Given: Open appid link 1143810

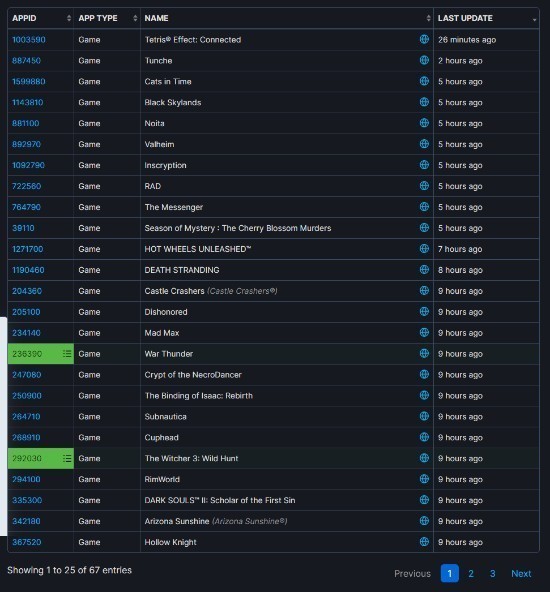Looking at the screenshot, I should click(28, 102).
